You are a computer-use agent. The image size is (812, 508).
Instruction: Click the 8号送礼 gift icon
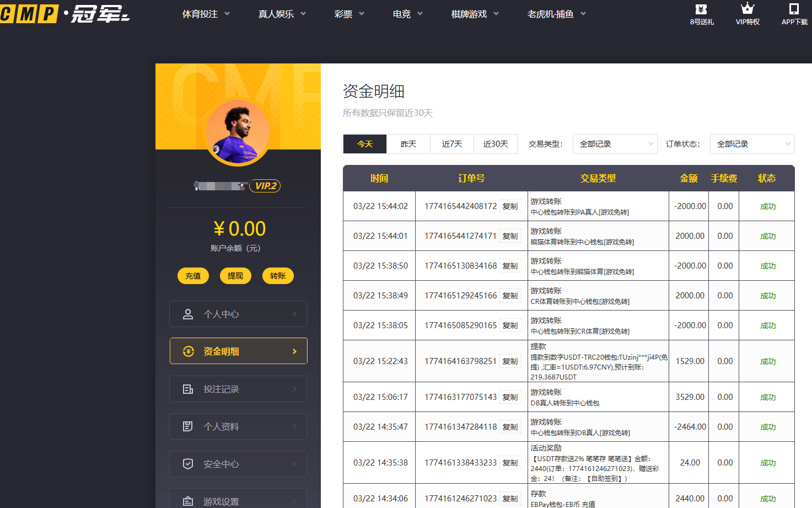[x=701, y=9]
